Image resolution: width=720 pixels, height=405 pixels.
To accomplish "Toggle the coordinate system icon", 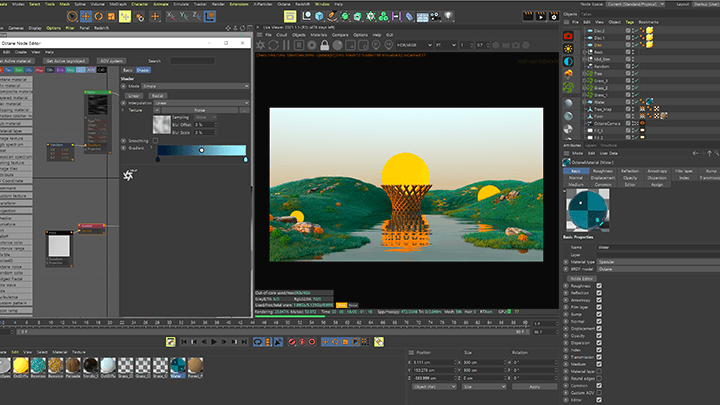I will tap(210, 17).
